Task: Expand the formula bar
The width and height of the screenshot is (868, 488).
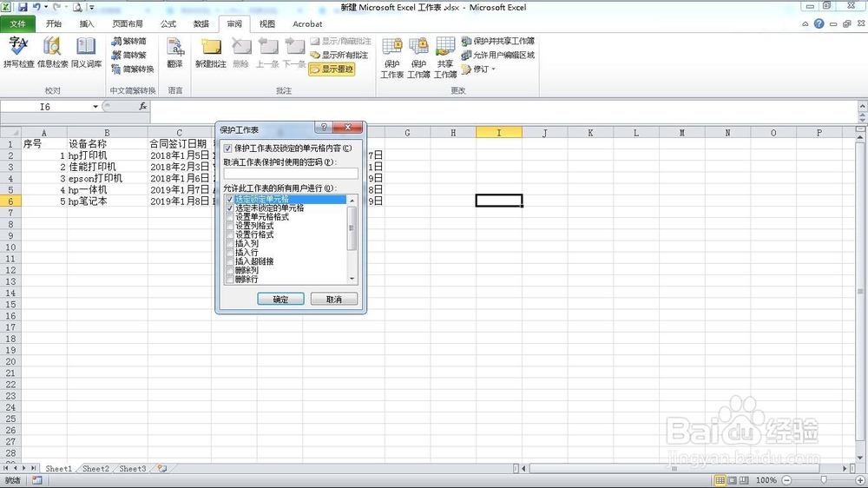Action: [x=863, y=106]
